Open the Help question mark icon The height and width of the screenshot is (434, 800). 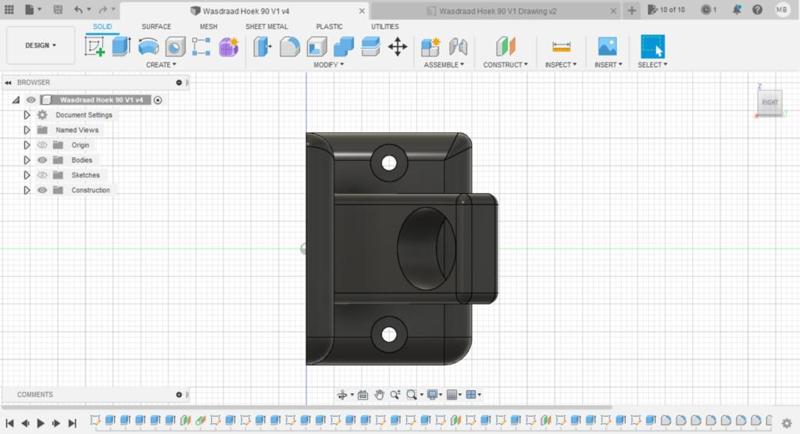click(x=757, y=9)
